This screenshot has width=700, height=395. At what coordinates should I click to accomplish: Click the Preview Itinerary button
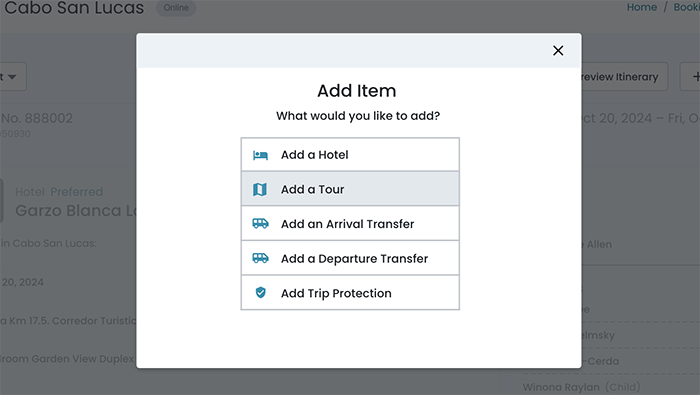tap(624, 77)
